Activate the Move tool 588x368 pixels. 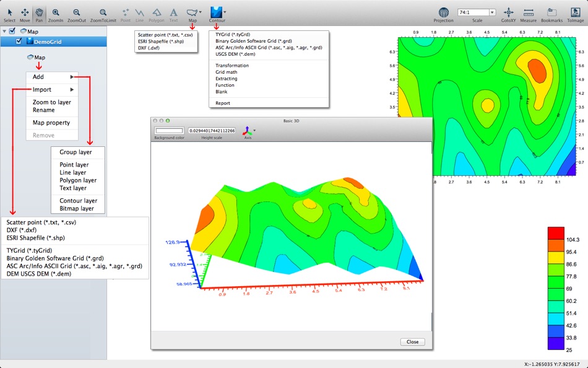25,15
